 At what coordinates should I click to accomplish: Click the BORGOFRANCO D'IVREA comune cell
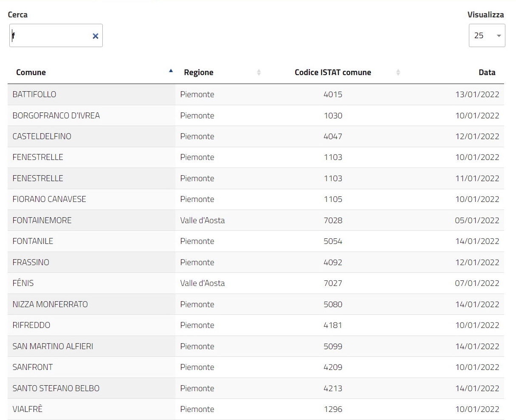tap(56, 116)
